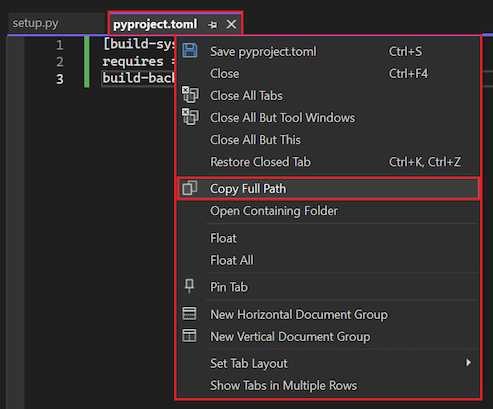Click the Close All Tabs icon

click(x=190, y=95)
